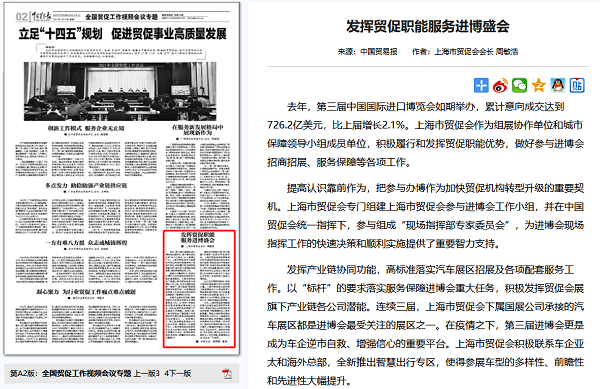This screenshot has width=600, height=389.
Task: Go to previous page 上一版
Action: (x=144, y=373)
